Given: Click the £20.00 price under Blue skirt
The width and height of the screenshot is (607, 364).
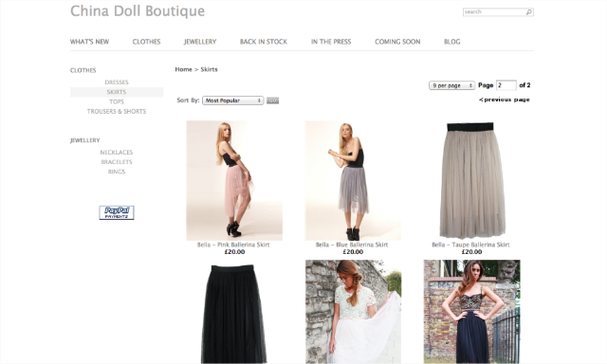Looking at the screenshot, I should point(353,252).
